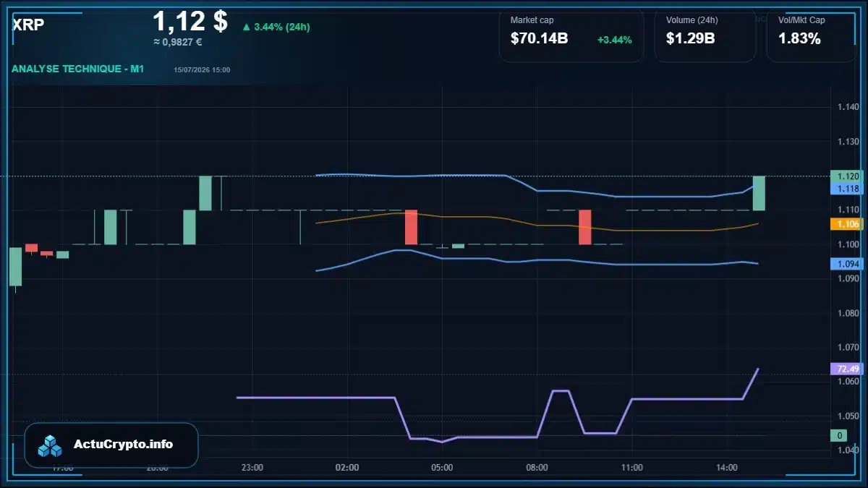Click the green 1.120 price tag

pos(848,176)
